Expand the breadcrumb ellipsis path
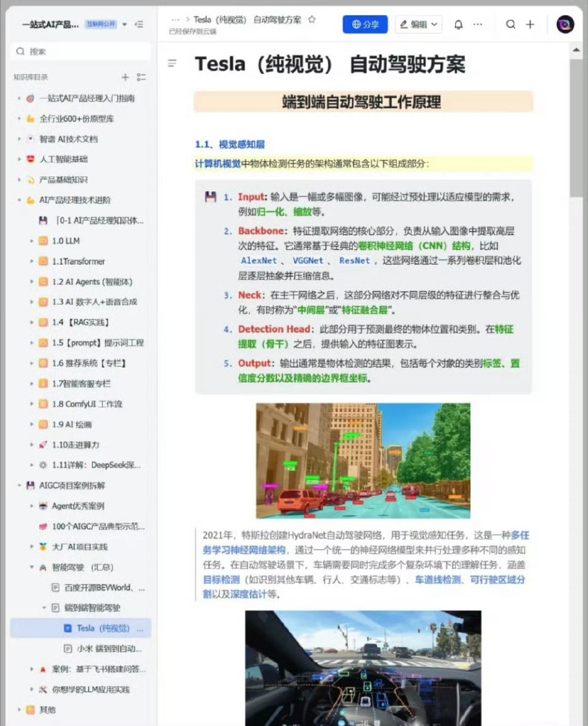The height and width of the screenshot is (726, 588). (x=175, y=20)
